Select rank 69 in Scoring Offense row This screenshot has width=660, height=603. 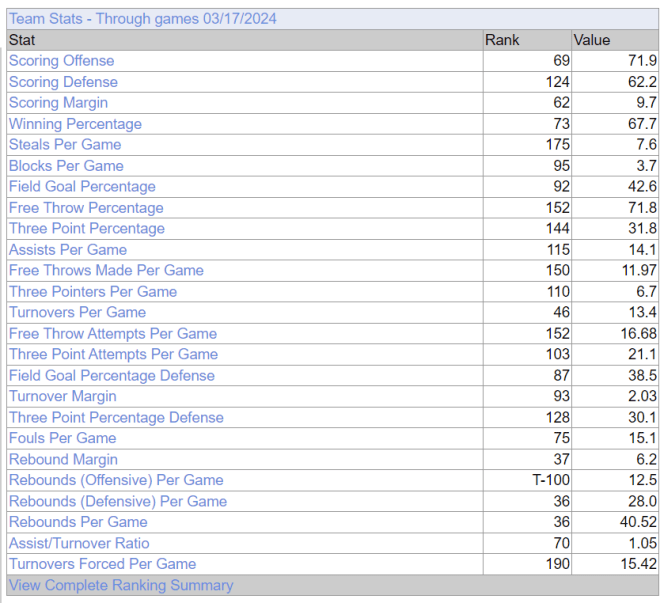pos(562,61)
